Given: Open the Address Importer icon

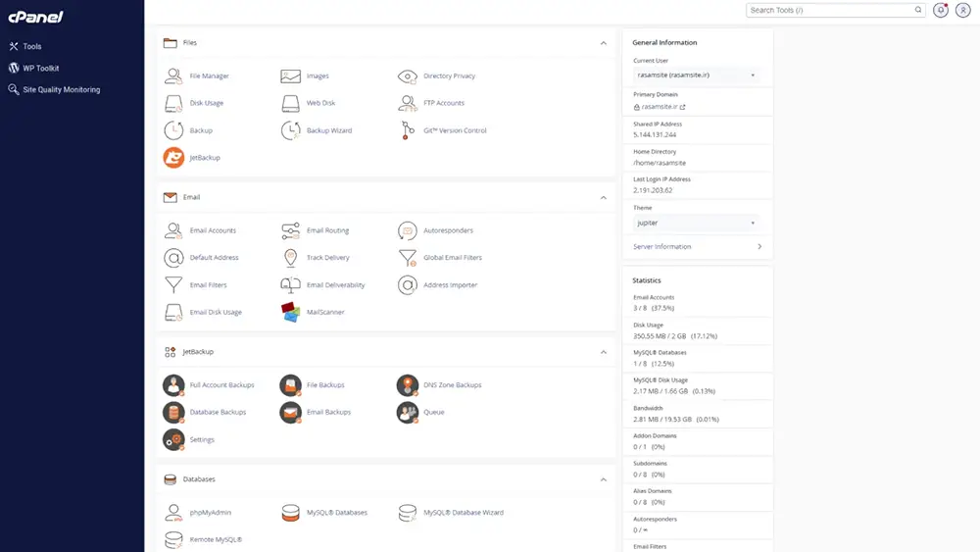Looking at the screenshot, I should 407,285.
